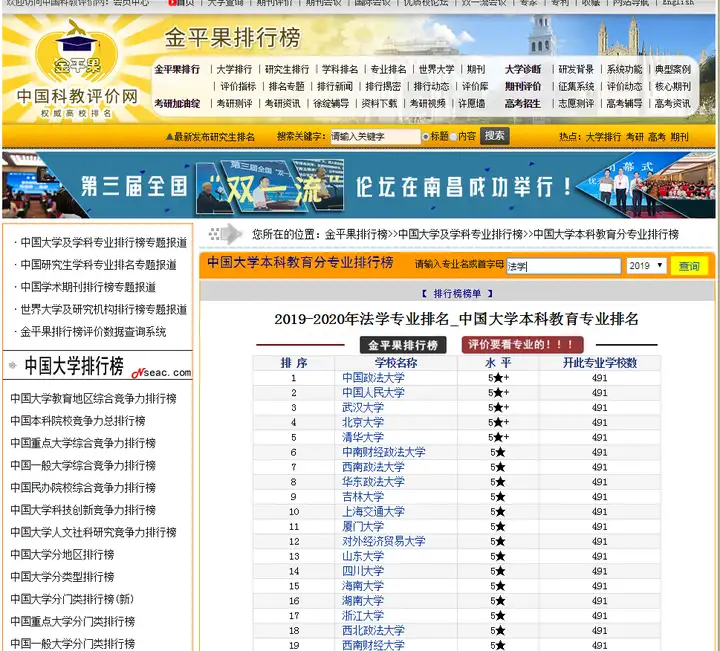Screen dimensions: 720x651
Task: Click the Nseac.com logo beside 中国大学排行榜
Action: point(162,372)
